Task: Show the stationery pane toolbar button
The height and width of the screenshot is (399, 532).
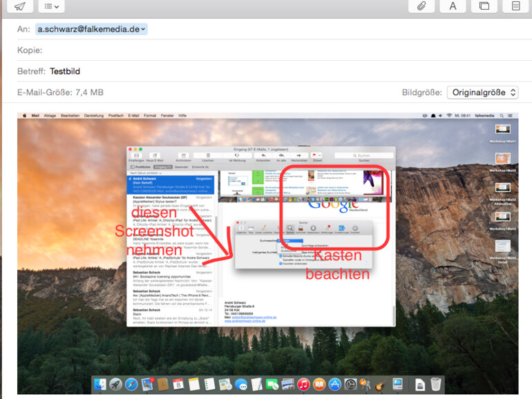Action: (x=515, y=6)
